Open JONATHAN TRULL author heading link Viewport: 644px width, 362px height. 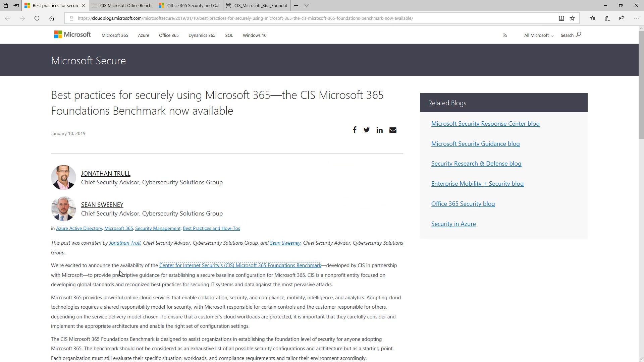(x=106, y=173)
